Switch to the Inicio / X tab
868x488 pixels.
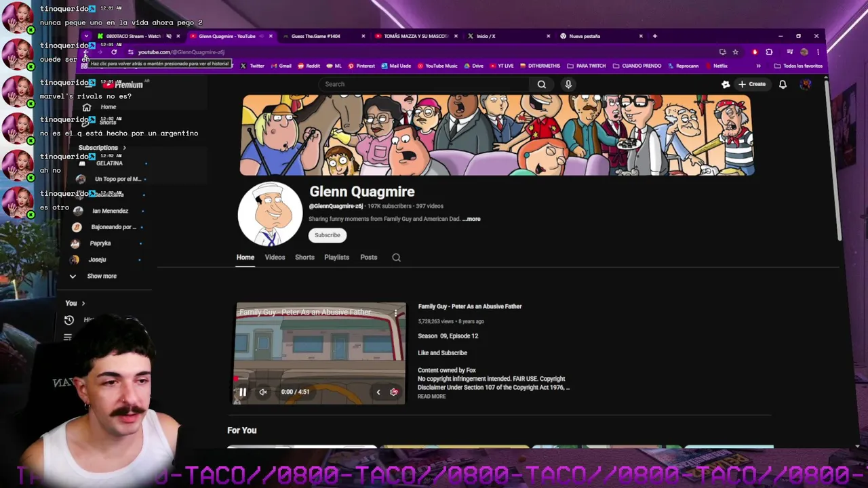tap(486, 36)
